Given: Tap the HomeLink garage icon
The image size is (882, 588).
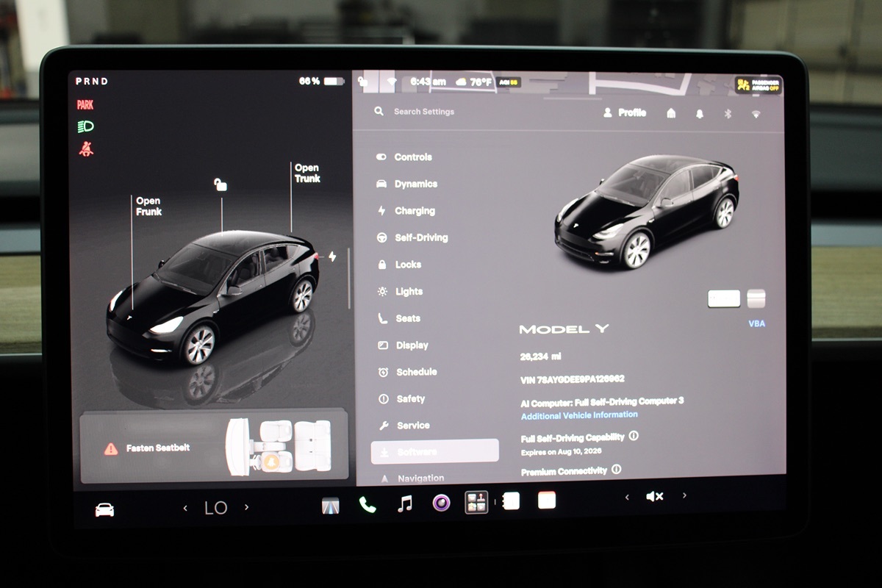Looking at the screenshot, I should pos(671,113).
